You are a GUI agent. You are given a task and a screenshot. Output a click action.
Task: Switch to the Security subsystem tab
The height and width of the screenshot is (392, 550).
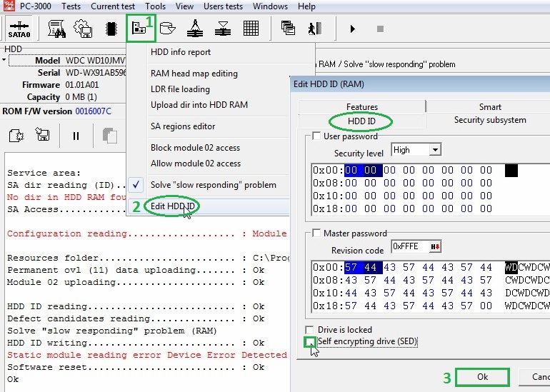[x=490, y=120]
